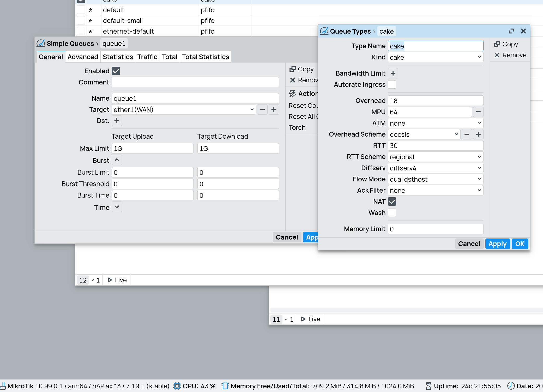Click Copy in the Queue Types window

click(x=506, y=44)
